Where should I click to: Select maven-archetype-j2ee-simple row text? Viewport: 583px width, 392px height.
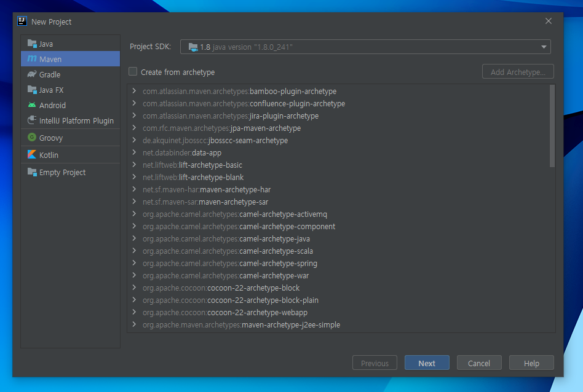click(241, 324)
